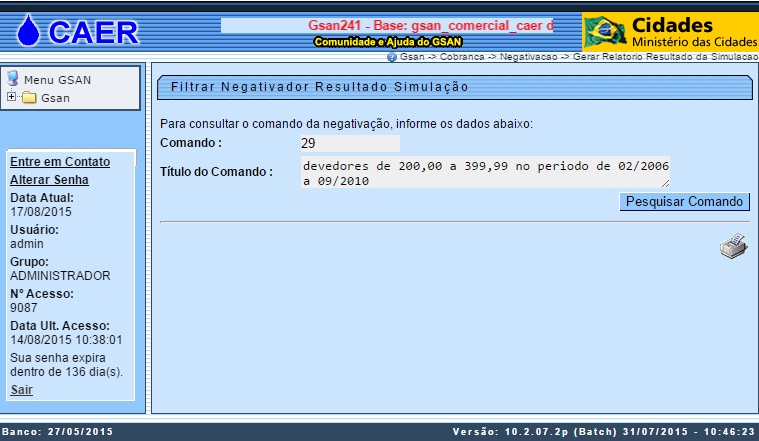Click the breadcrumb path text
This screenshot has width=759, height=441.
579,57
